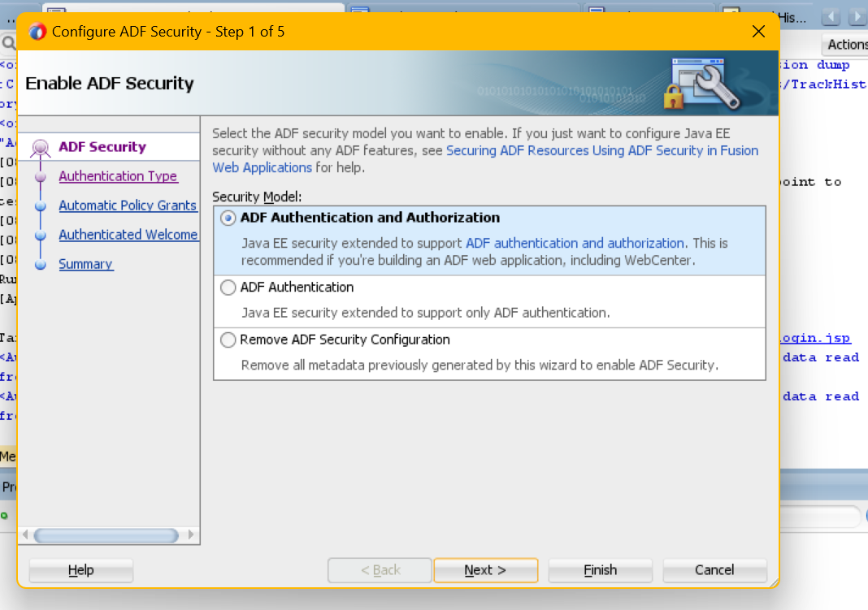868x610 pixels.
Task: Close the Configure ADF Security dialog
Action: coord(758,32)
